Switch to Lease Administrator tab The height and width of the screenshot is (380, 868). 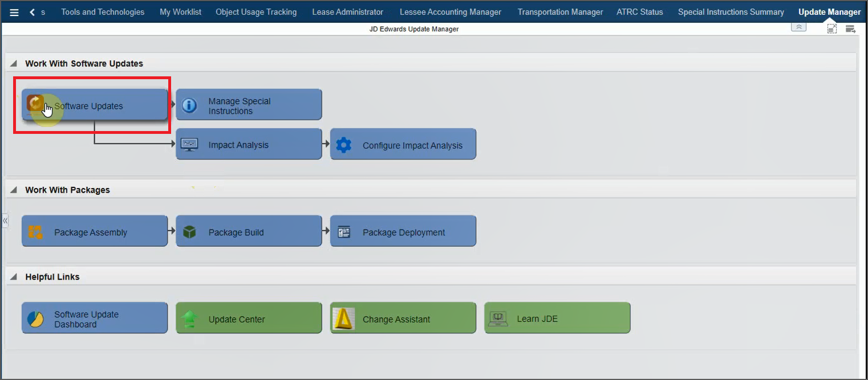click(x=348, y=12)
